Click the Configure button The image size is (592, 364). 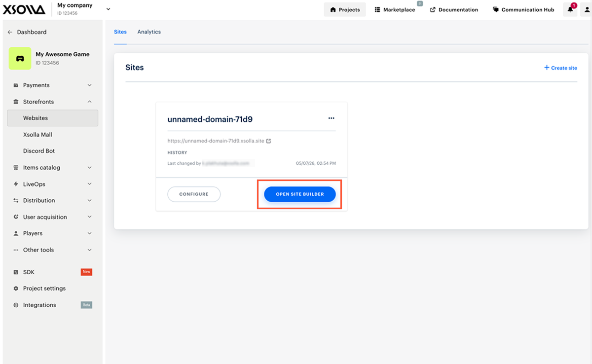click(194, 194)
